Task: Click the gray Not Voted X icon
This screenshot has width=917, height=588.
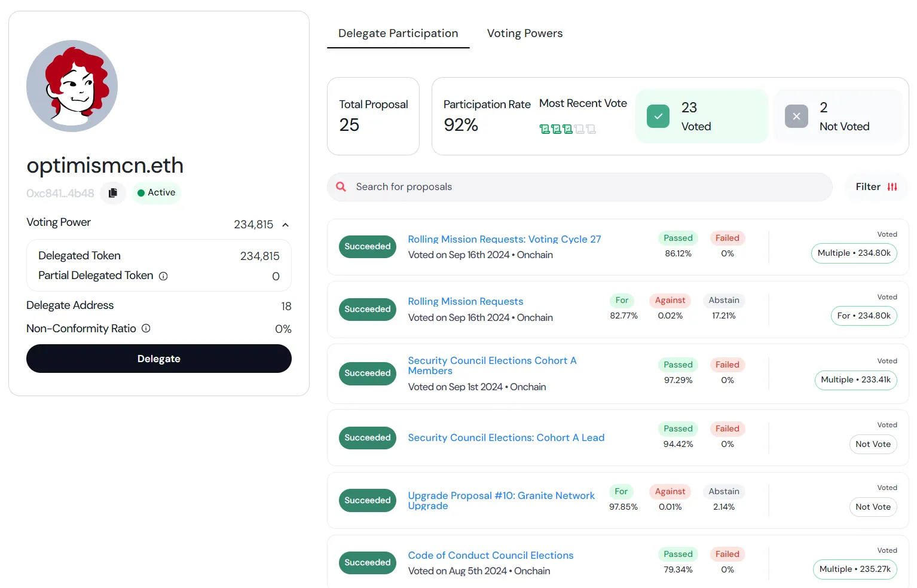Action: [x=796, y=117]
